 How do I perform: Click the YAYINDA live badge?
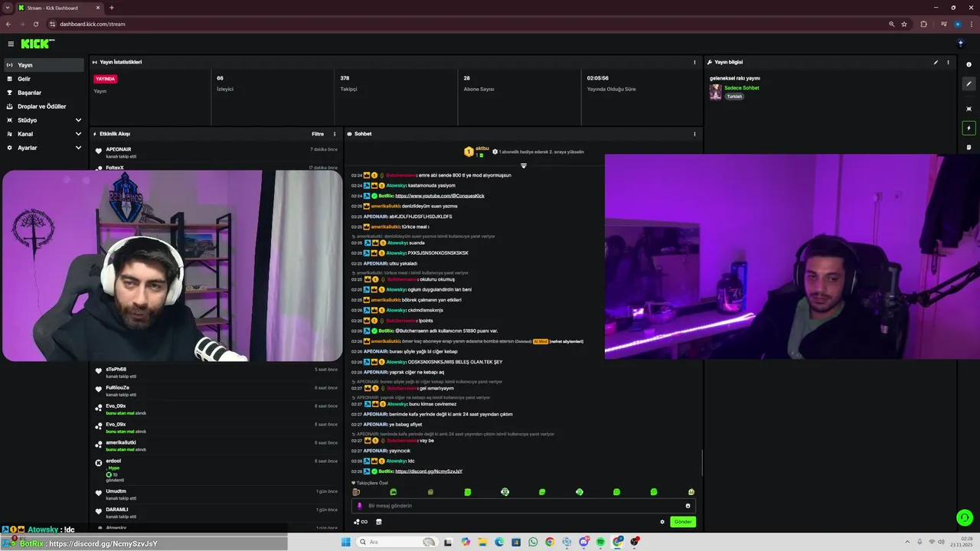click(106, 79)
